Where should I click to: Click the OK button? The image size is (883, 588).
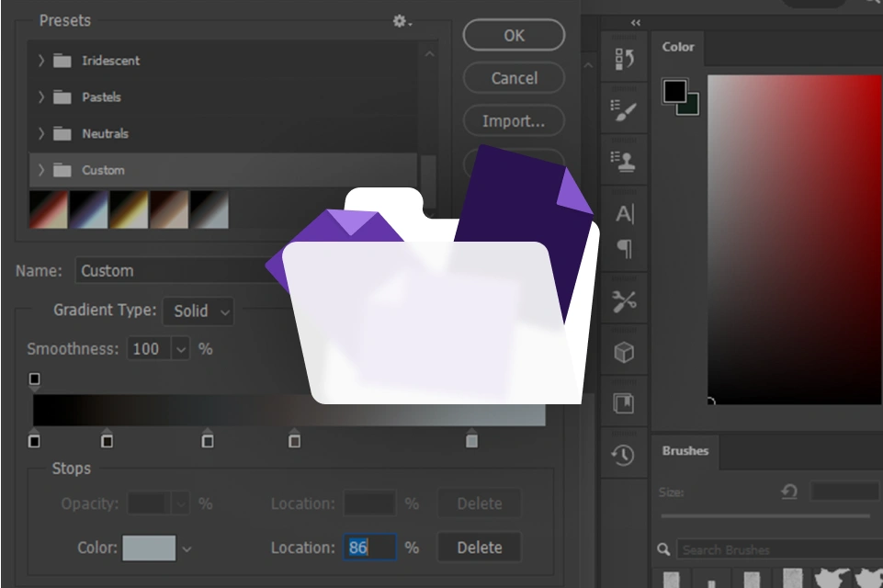pos(514,35)
